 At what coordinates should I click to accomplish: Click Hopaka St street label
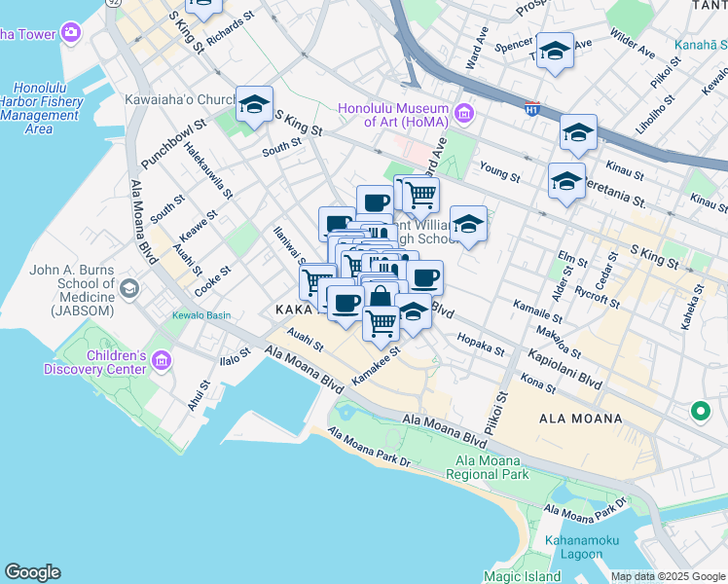(x=481, y=345)
